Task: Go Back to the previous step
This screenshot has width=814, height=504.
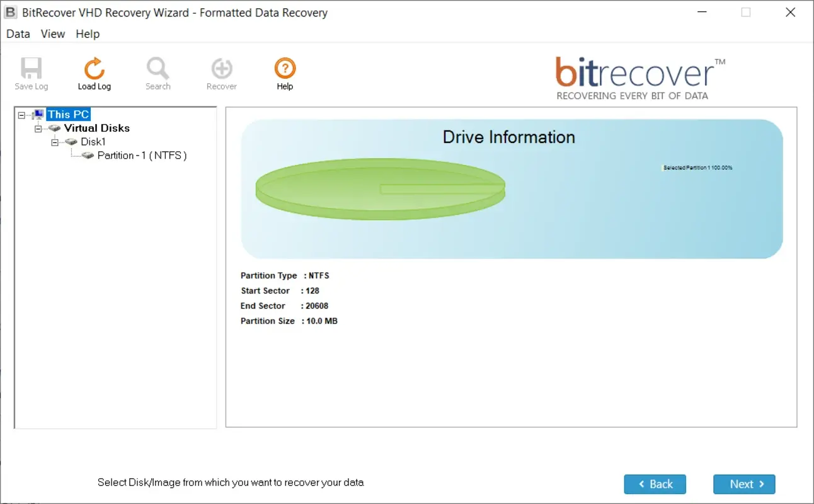Action: [x=655, y=484]
